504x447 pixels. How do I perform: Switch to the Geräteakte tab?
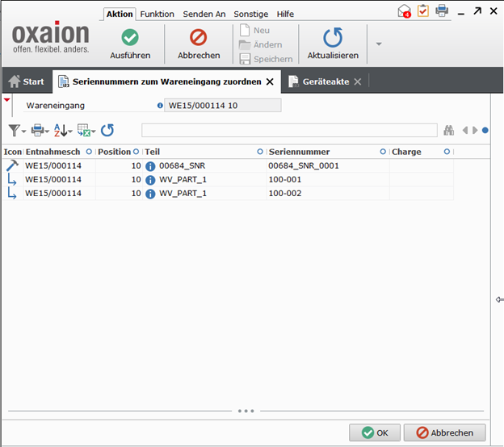click(x=321, y=81)
